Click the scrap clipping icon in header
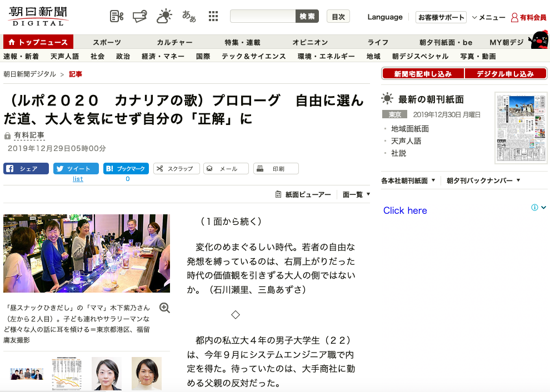 click(117, 17)
